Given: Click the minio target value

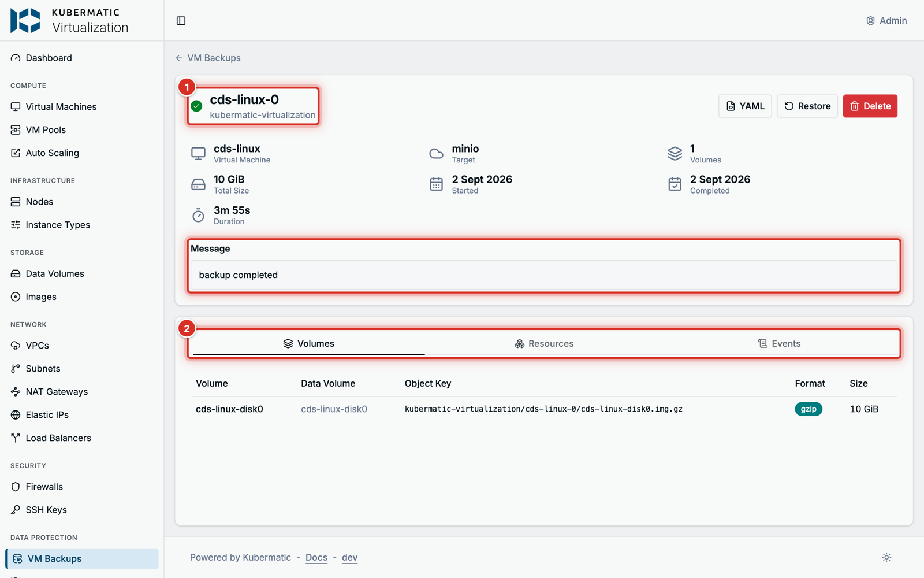Looking at the screenshot, I should [x=465, y=149].
